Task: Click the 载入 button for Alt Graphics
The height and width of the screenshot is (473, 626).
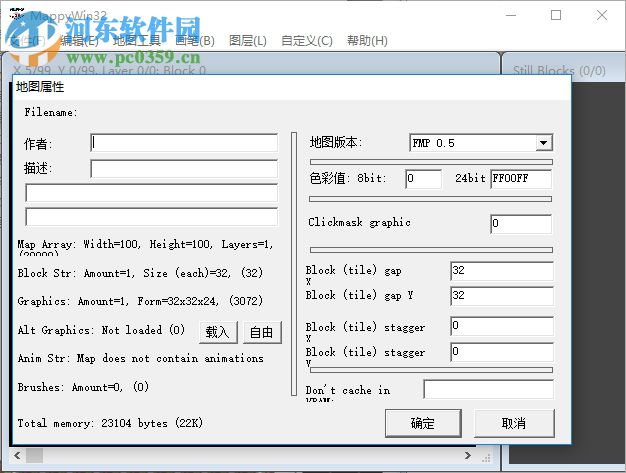Action: 218,332
